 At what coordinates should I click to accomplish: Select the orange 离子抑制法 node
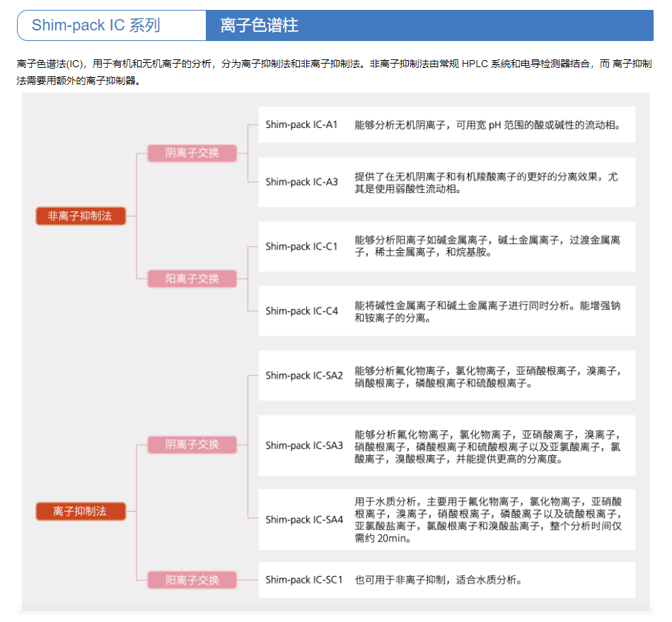[81, 511]
